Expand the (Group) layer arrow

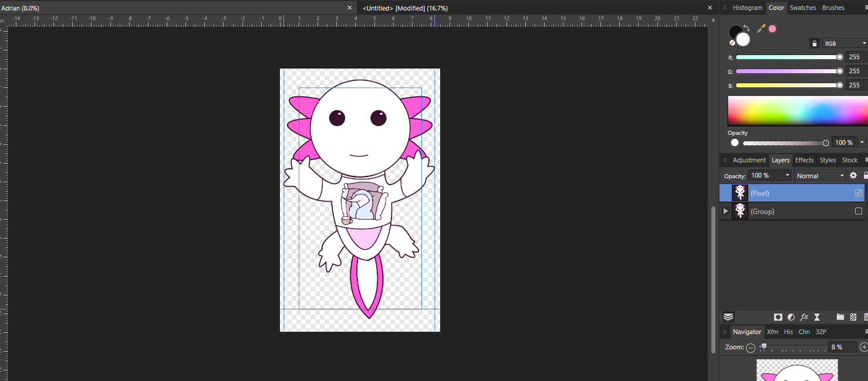point(725,211)
